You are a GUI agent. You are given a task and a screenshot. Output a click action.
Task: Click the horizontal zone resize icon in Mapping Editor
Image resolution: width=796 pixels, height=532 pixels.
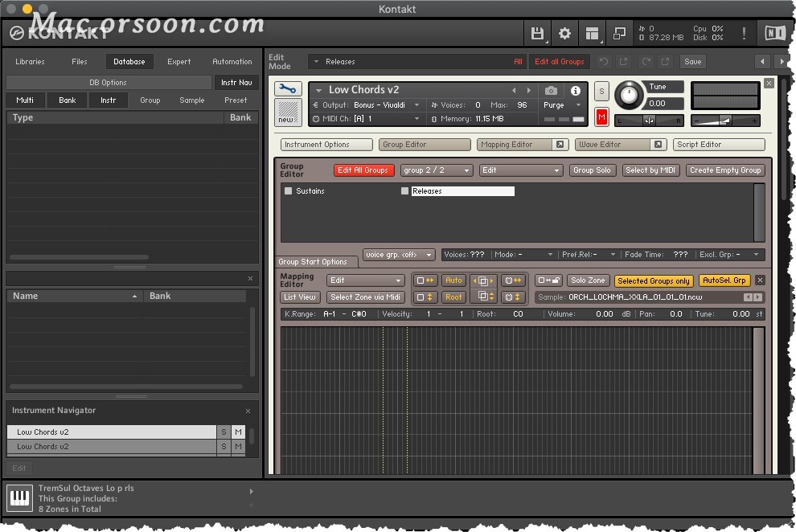click(425, 280)
